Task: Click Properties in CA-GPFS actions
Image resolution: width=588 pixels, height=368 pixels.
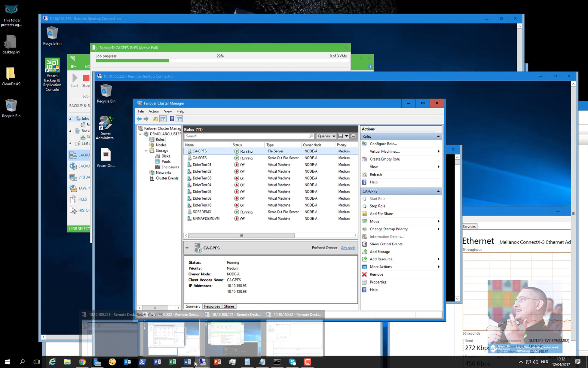Action: pyautogui.click(x=378, y=282)
